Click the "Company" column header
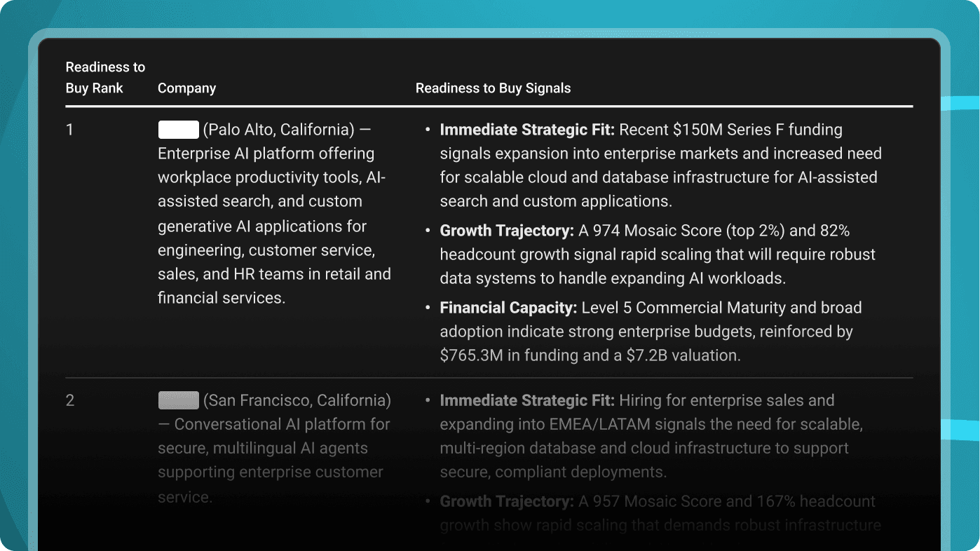Viewport: 980px width, 551px height. pos(186,88)
